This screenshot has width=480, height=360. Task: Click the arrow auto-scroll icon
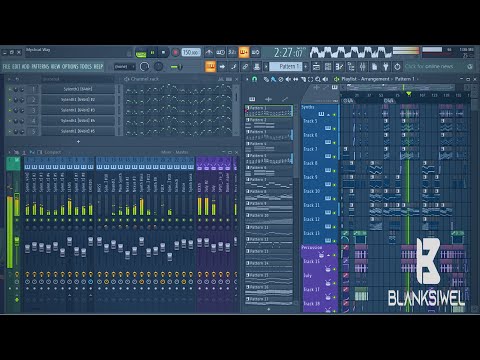(x=222, y=67)
